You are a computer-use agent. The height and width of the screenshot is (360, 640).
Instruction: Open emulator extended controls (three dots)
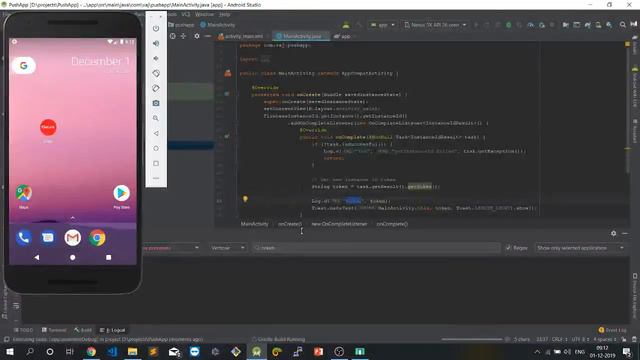point(156,178)
